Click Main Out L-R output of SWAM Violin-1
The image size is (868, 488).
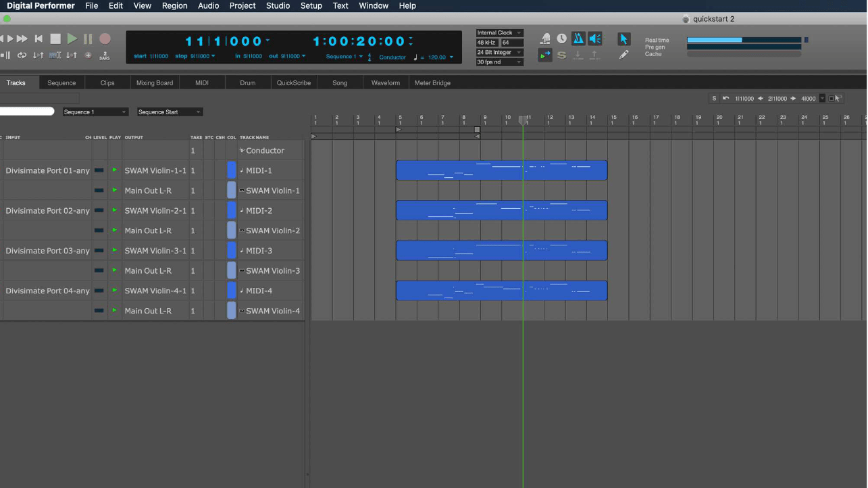(148, 191)
